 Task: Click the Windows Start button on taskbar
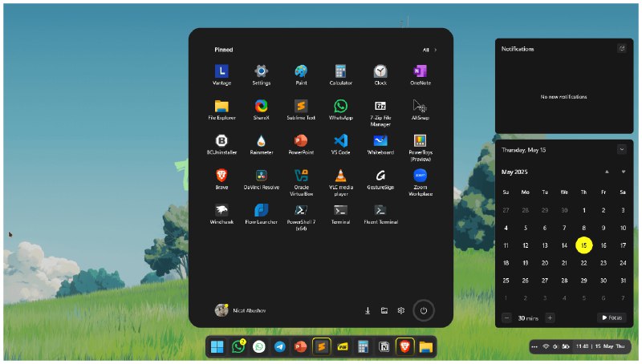[217, 347]
